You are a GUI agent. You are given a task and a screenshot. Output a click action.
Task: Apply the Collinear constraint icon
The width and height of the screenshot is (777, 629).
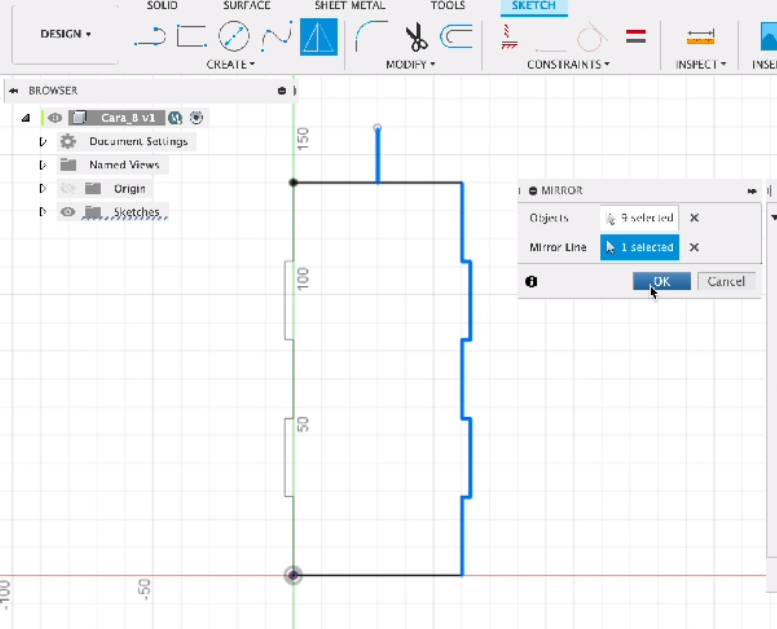point(550,38)
